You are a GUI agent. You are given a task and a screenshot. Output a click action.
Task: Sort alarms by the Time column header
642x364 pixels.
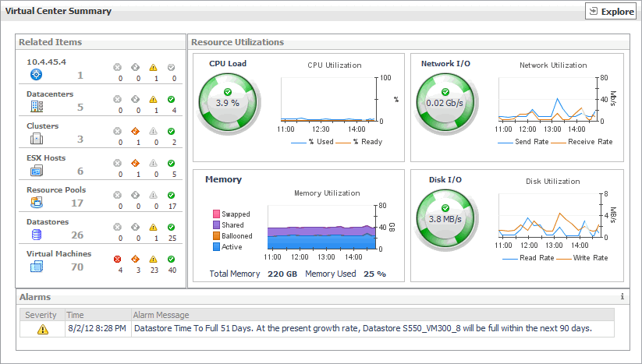(76, 315)
